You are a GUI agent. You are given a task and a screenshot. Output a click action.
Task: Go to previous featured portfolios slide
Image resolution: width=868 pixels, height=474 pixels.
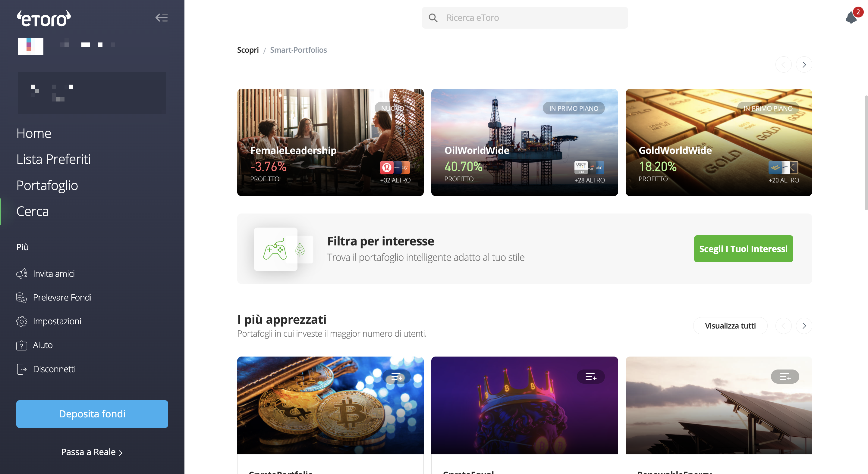[783, 65]
